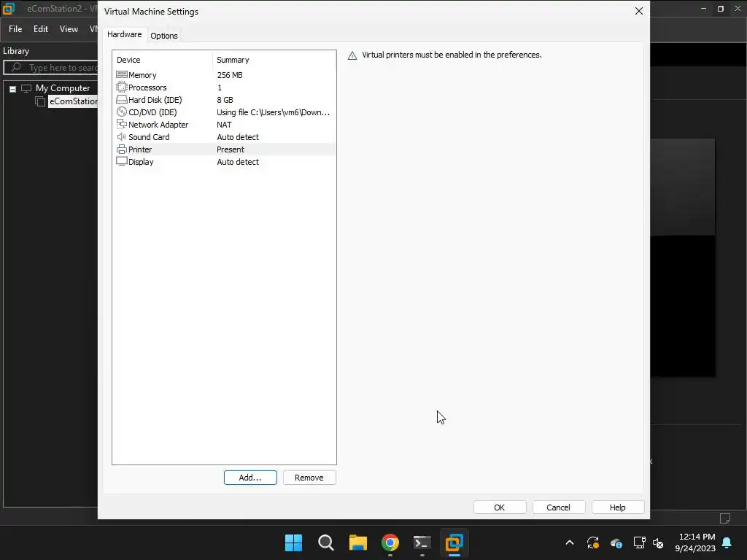Image resolution: width=747 pixels, height=560 pixels.
Task: Select the Network Adapter row label
Action: (158, 125)
